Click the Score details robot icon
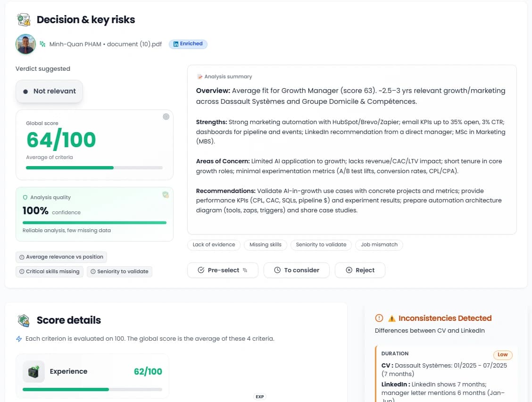This screenshot has width=532, height=402. (x=23, y=320)
